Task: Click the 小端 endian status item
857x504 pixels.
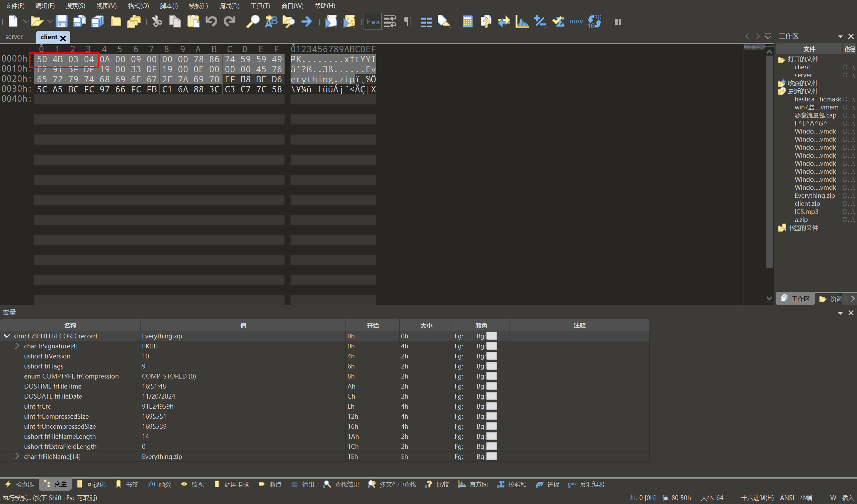Action: 806,498
